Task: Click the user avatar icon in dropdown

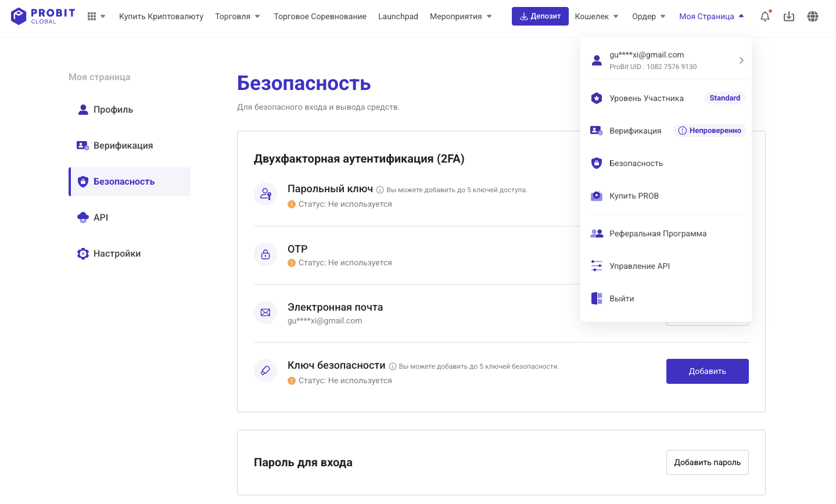Action: click(x=597, y=60)
